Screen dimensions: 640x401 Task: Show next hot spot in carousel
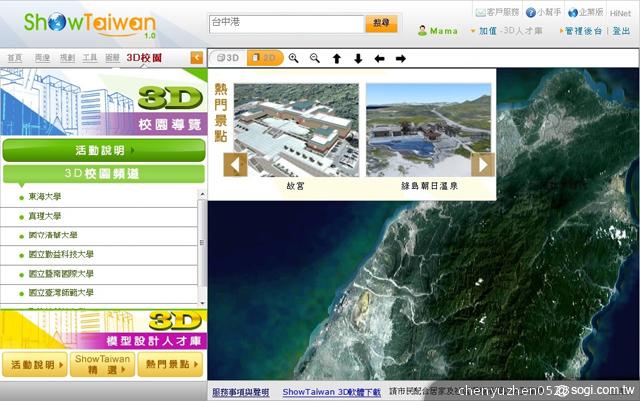click(x=483, y=164)
